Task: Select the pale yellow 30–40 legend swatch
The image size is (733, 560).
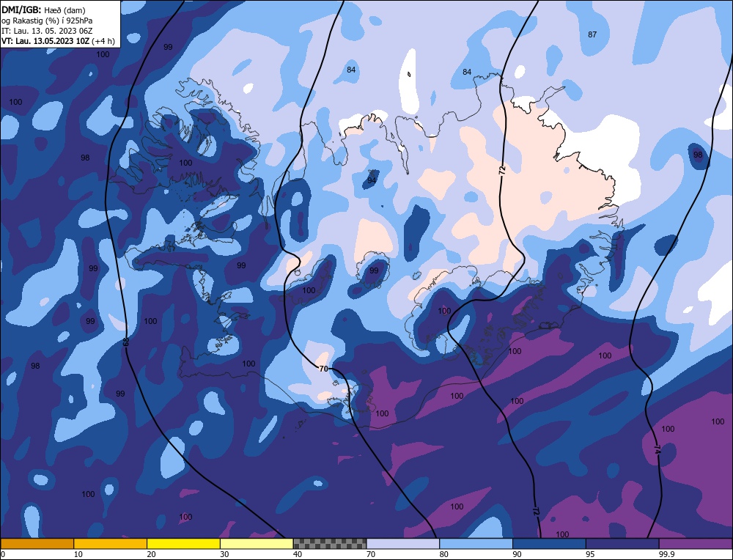Action: click(x=257, y=543)
